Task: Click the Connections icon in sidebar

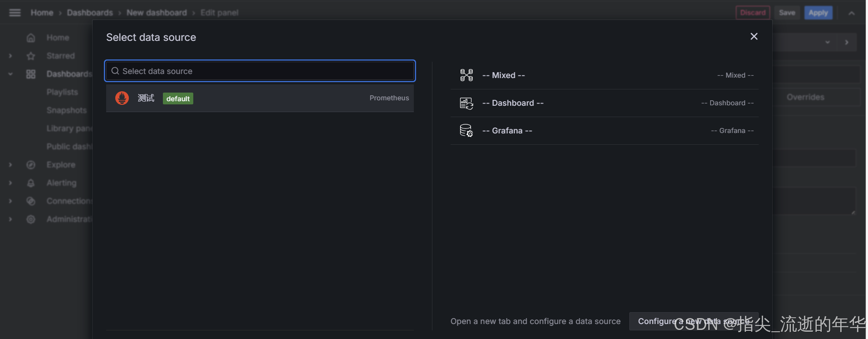Action: 31,201
